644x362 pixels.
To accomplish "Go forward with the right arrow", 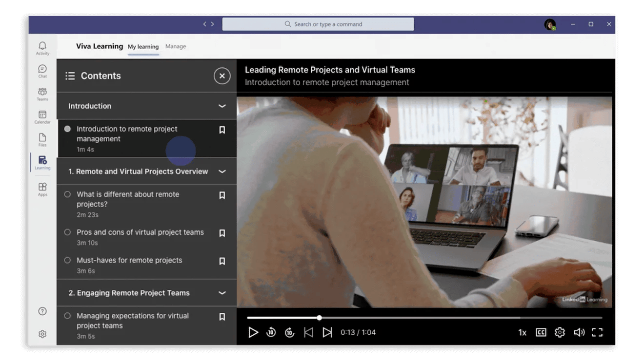I will (212, 24).
